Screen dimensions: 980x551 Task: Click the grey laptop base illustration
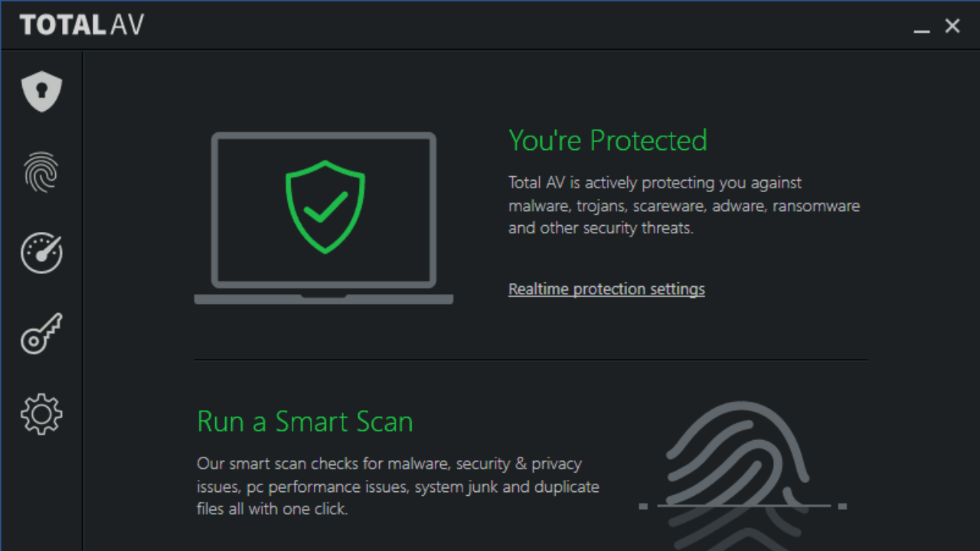[323, 299]
